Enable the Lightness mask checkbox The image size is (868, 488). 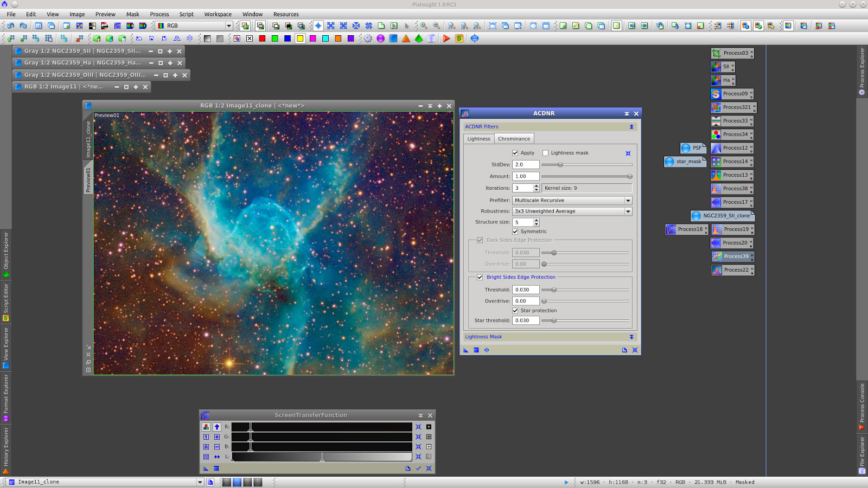click(546, 153)
